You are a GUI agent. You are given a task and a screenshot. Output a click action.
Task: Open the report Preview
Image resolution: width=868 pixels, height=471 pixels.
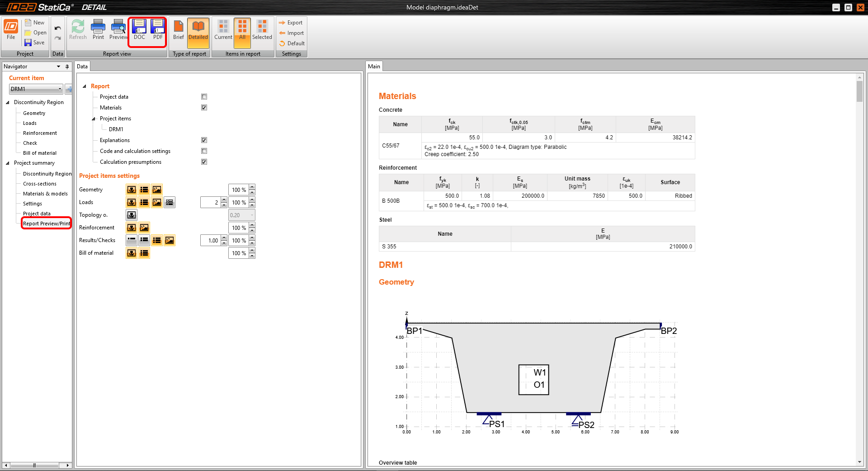click(x=118, y=30)
